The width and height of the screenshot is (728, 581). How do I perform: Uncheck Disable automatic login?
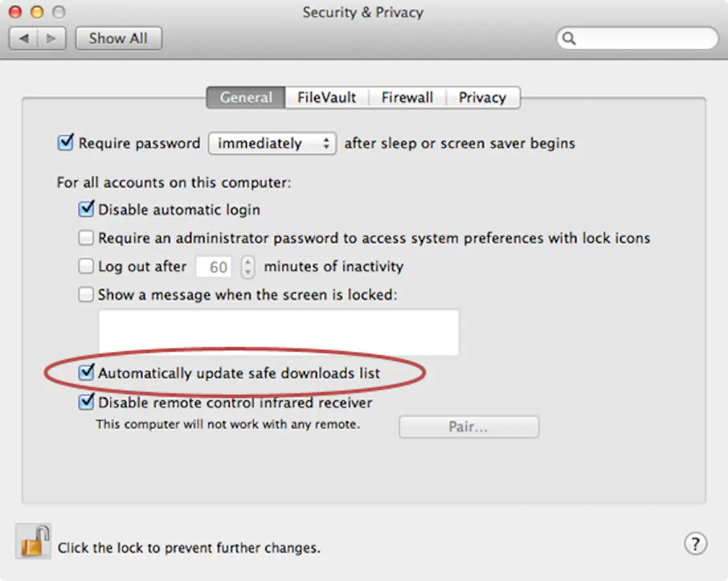(86, 209)
